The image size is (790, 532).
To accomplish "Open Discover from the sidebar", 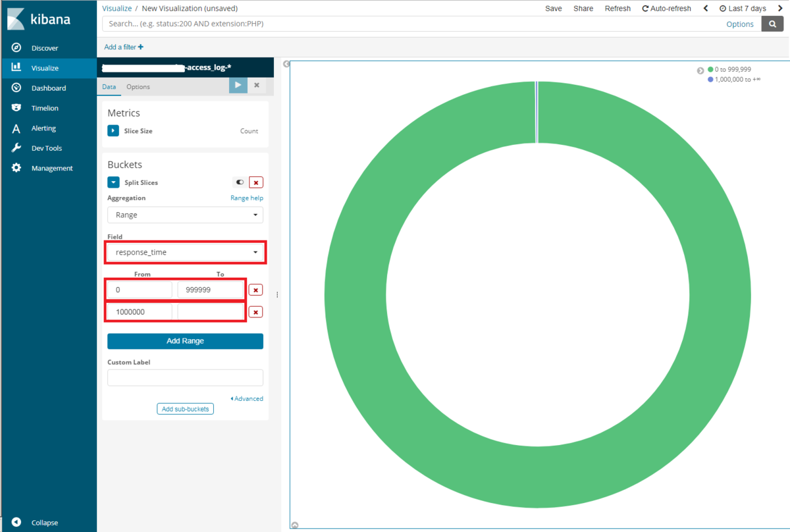I will coord(45,48).
